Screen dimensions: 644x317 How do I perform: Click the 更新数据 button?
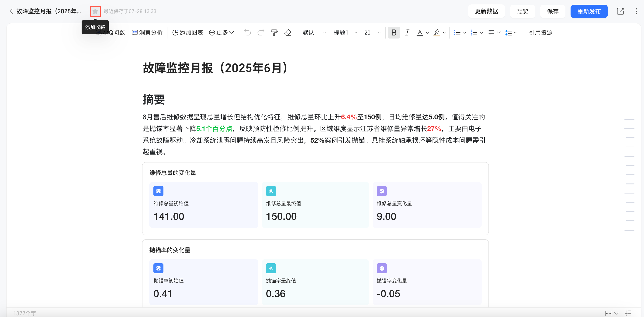pyautogui.click(x=486, y=11)
